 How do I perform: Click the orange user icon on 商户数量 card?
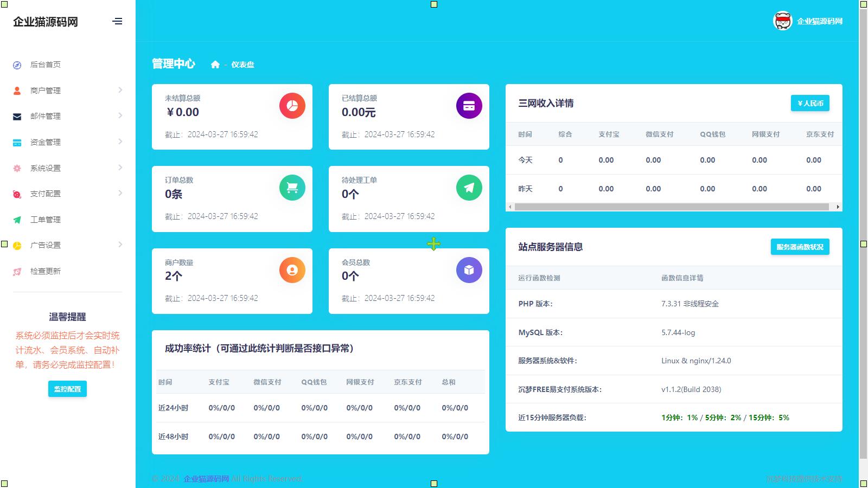[x=292, y=270]
